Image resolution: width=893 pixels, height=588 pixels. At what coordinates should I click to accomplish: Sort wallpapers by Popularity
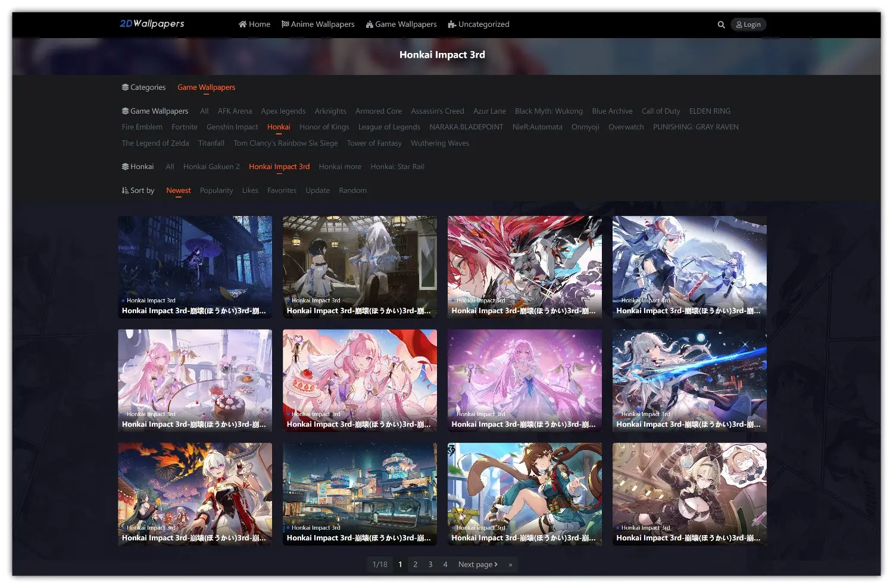[x=217, y=190]
